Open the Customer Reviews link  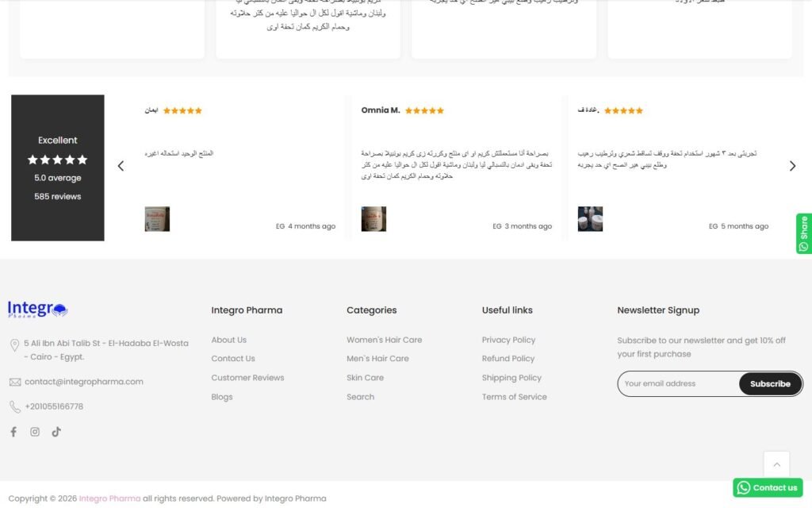point(247,378)
